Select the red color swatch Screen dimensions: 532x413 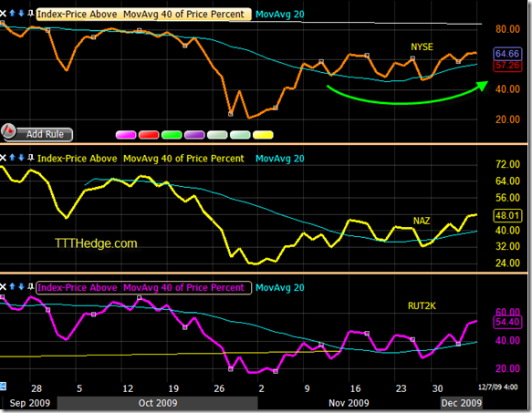click(149, 135)
